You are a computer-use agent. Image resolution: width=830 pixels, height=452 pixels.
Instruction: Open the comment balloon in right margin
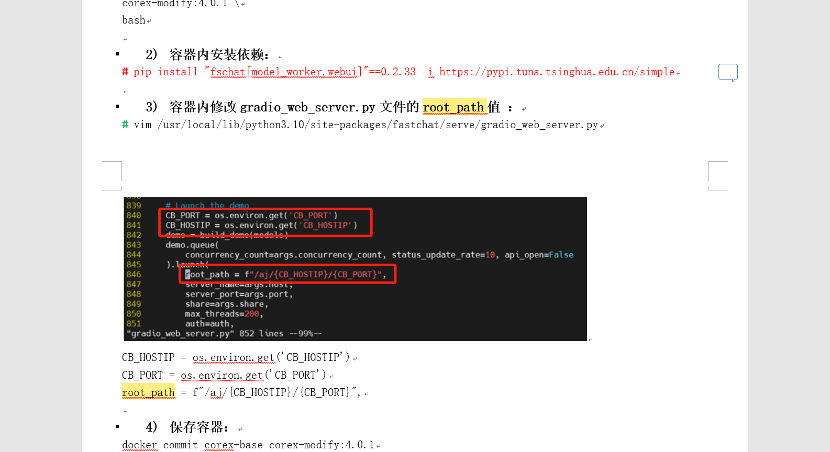(728, 73)
